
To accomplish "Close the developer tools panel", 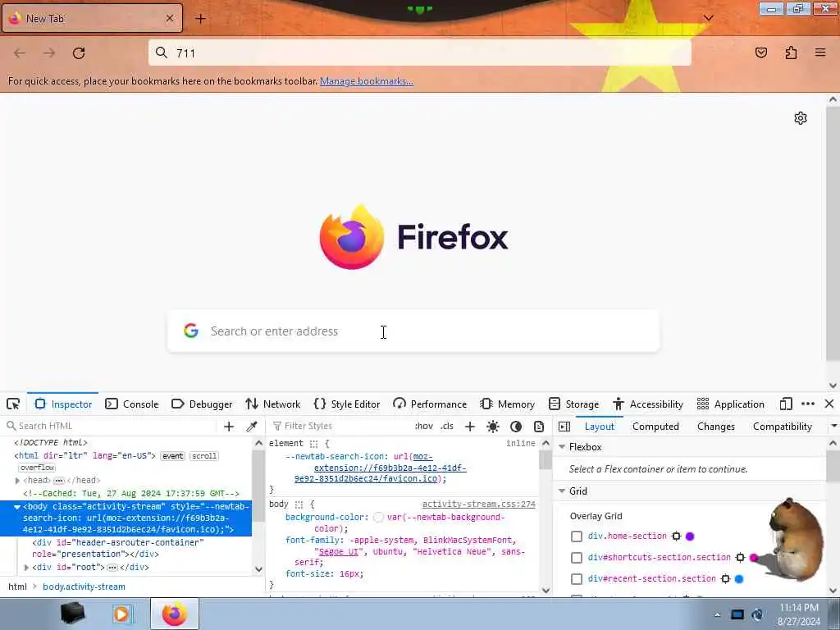I will [x=829, y=404].
